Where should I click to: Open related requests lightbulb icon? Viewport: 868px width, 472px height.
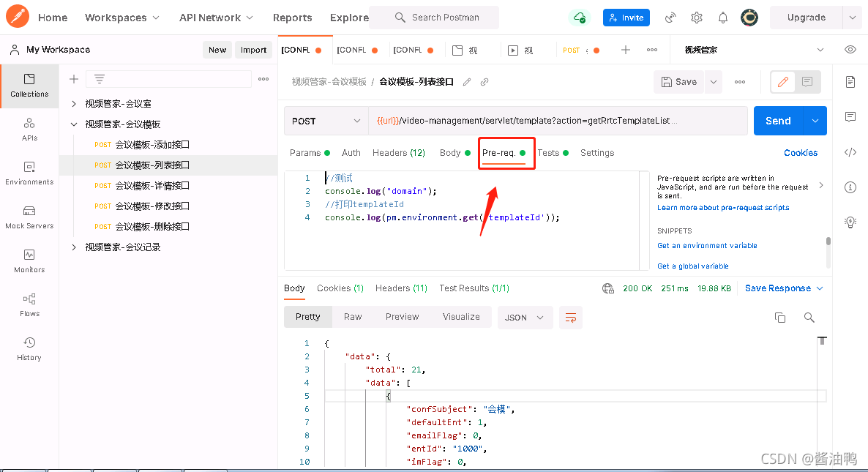(850, 222)
